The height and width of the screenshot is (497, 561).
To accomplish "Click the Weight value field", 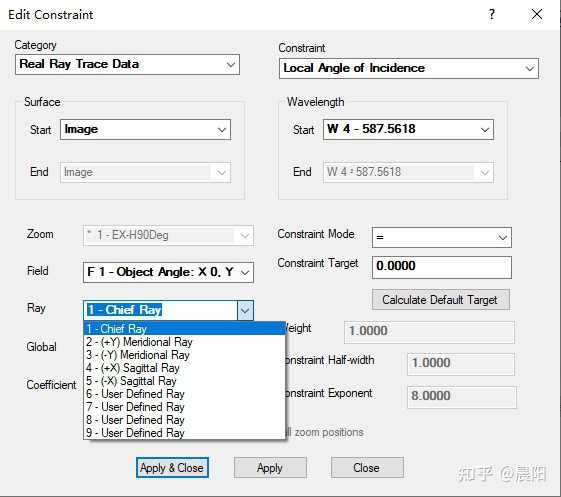I will [x=429, y=332].
